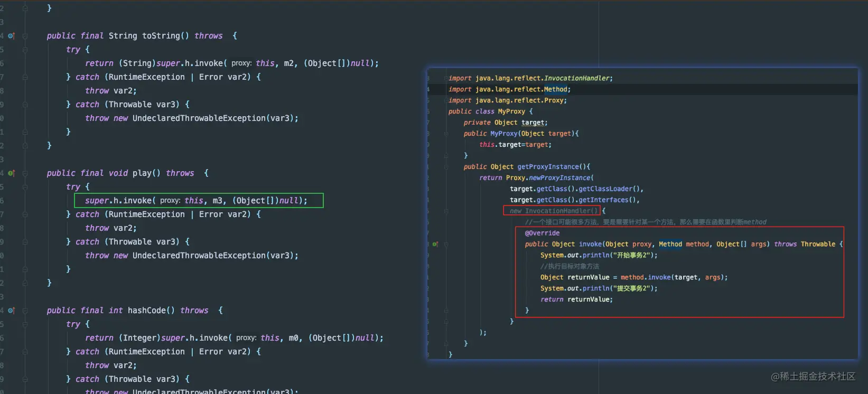The width and height of the screenshot is (868, 394).
Task: Click the override gutter icon beside invoke method
Action: click(x=435, y=244)
